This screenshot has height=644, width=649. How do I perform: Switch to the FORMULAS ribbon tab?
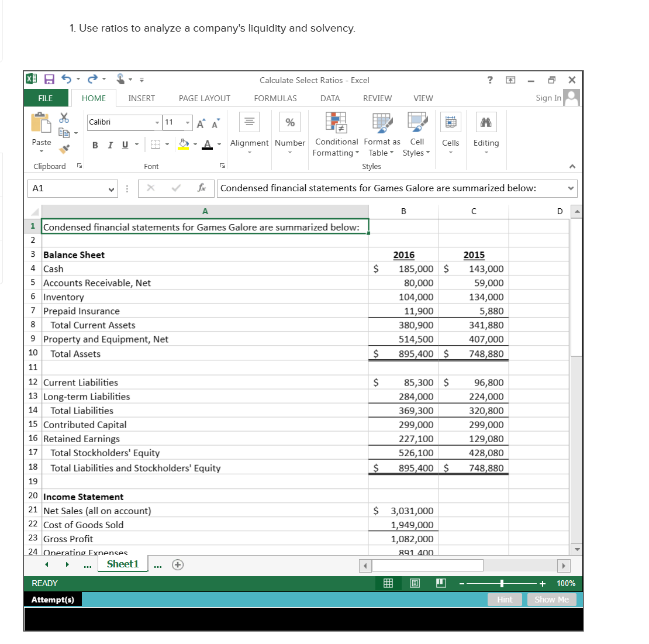275,98
